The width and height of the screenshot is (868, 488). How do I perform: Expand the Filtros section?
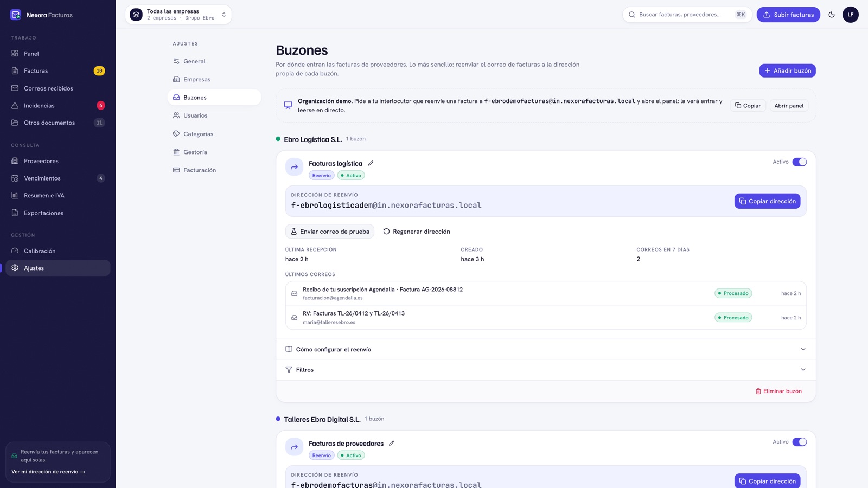(x=545, y=370)
